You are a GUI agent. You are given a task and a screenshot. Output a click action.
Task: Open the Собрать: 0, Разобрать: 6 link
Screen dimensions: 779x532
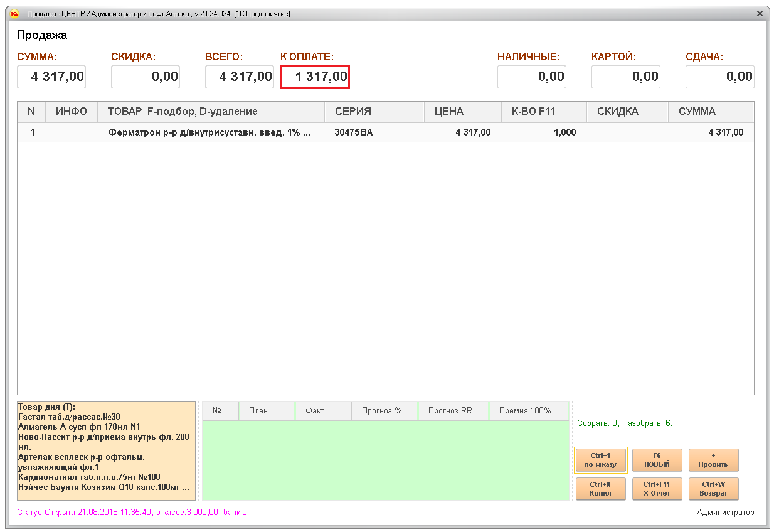pos(625,423)
